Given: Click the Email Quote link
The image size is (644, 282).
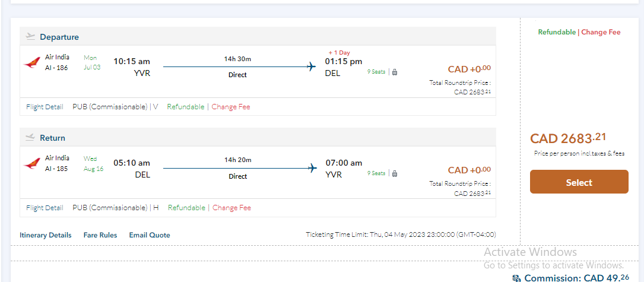Looking at the screenshot, I should (150, 235).
